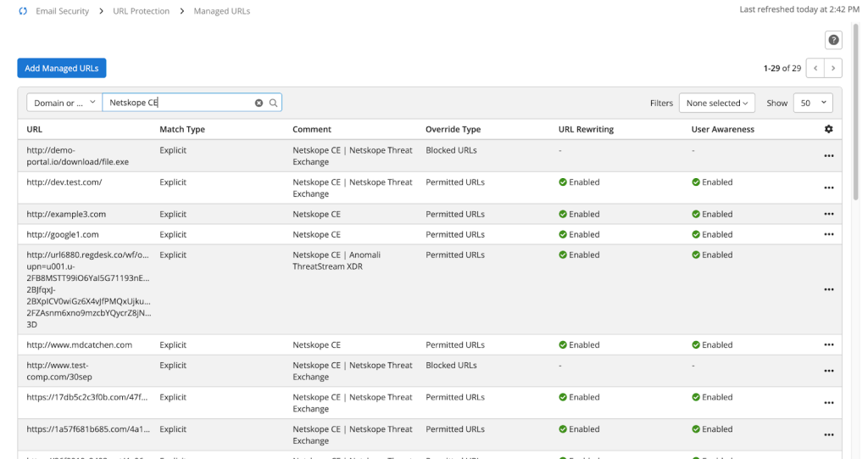Viewport: 868px width, 459px height.
Task: Sort by Comment column header
Action: click(312, 129)
